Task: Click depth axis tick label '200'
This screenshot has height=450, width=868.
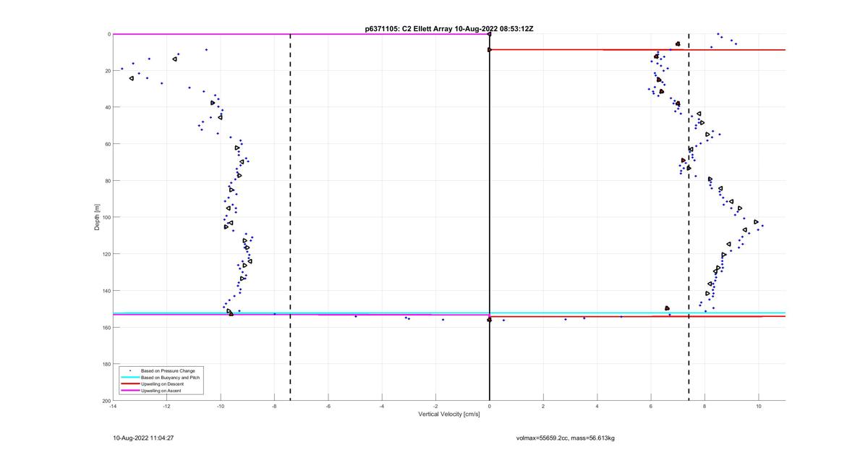Action: click(106, 400)
